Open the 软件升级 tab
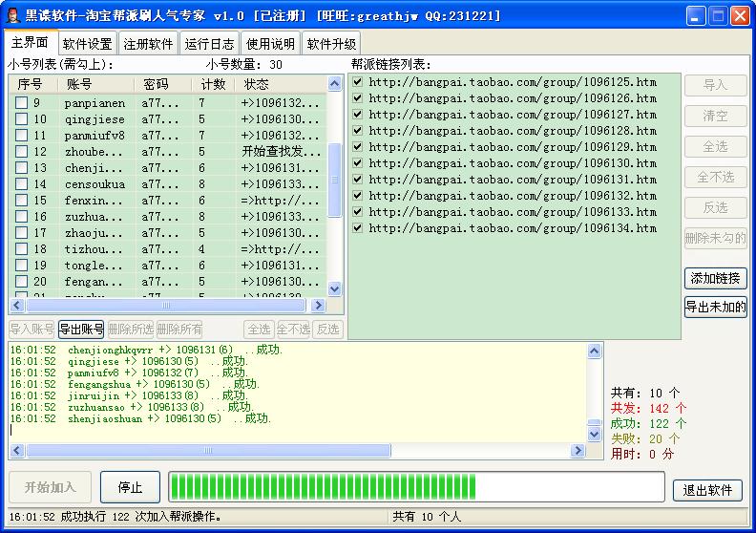The image size is (756, 533). 331,44
